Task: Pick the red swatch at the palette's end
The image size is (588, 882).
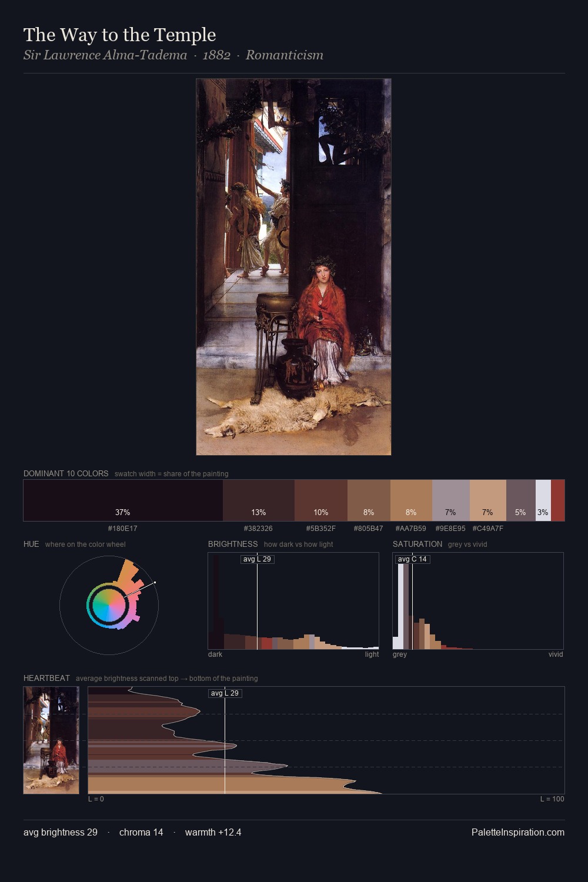Action: [557, 500]
